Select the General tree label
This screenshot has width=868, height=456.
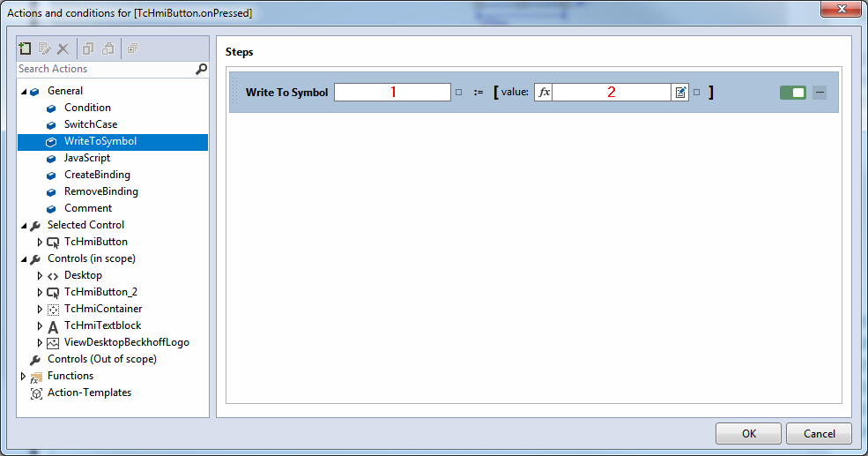point(64,91)
